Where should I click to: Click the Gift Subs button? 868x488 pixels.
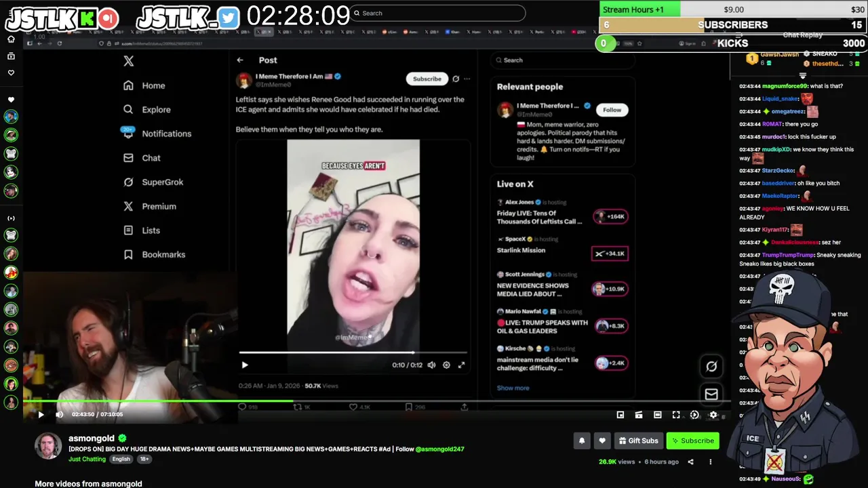point(638,441)
